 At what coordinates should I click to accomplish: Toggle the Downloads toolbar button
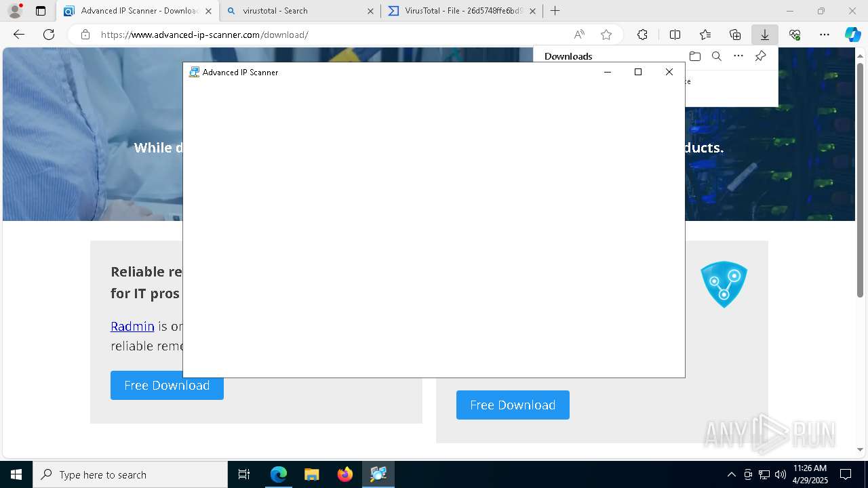(x=765, y=35)
